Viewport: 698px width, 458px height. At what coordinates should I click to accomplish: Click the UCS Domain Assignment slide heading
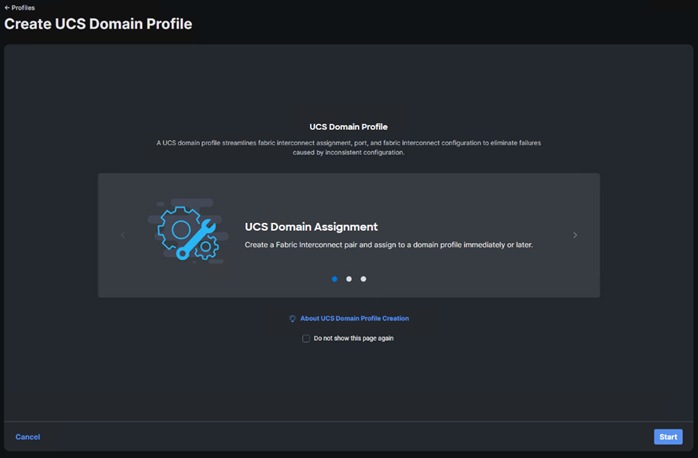(311, 227)
